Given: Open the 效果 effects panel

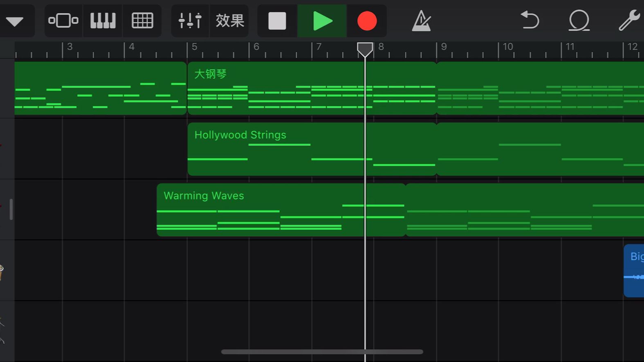Looking at the screenshot, I should coord(229,21).
